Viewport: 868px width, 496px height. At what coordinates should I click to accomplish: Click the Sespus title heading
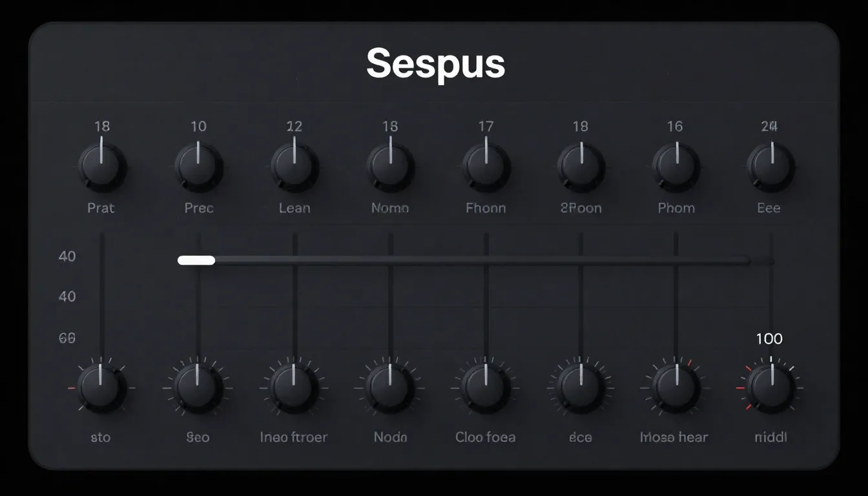[x=435, y=64]
